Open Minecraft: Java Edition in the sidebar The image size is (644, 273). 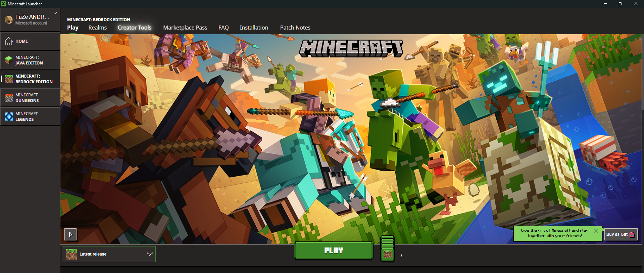click(30, 60)
